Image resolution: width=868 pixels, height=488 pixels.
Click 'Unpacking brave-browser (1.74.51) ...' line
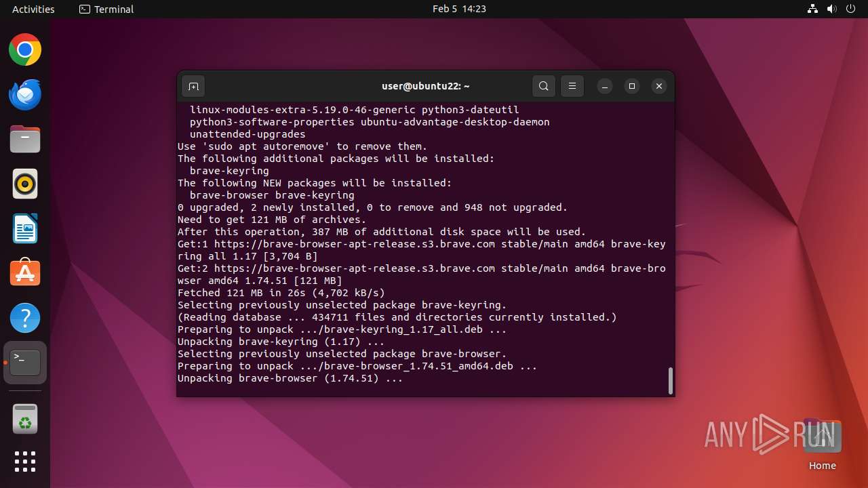tap(290, 378)
